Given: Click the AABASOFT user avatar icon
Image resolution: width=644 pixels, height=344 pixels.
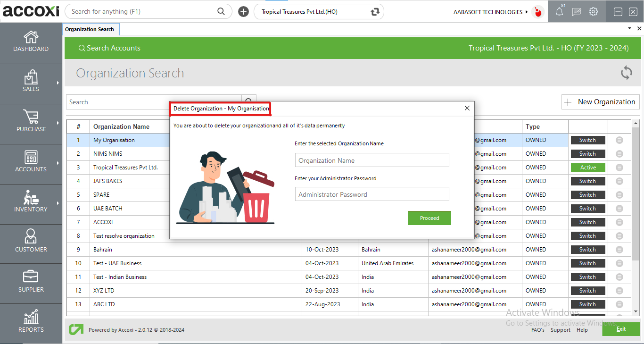Looking at the screenshot, I should pos(538,12).
